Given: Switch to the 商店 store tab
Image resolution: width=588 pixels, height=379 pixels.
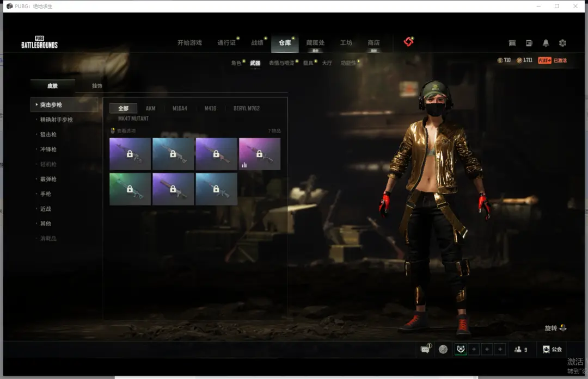Looking at the screenshot, I should pyautogui.click(x=373, y=43).
